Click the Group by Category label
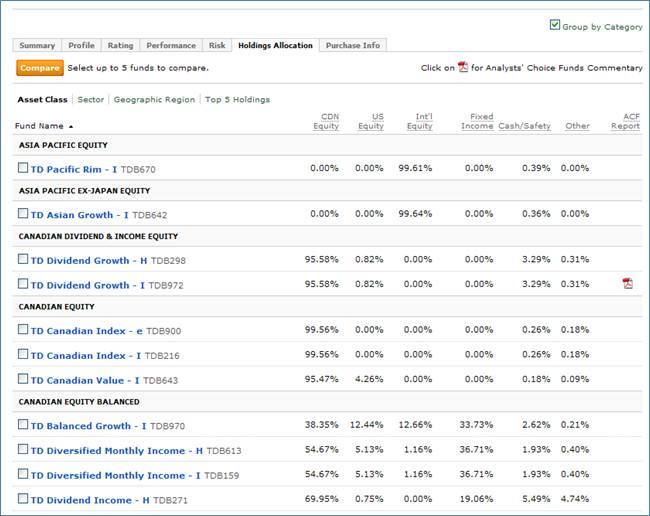The height and width of the screenshot is (516, 650). [602, 27]
